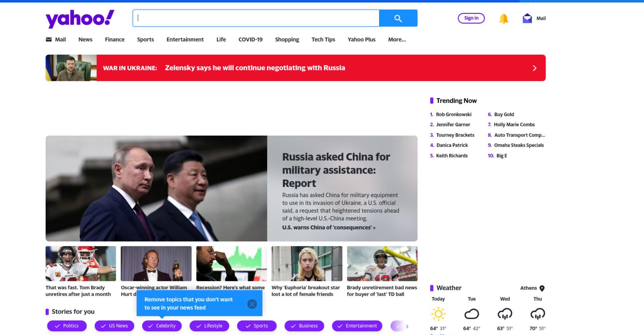Viewport: 644px width, 335px height.
Task: Open trending topic Buy Gold
Action: pos(504,114)
